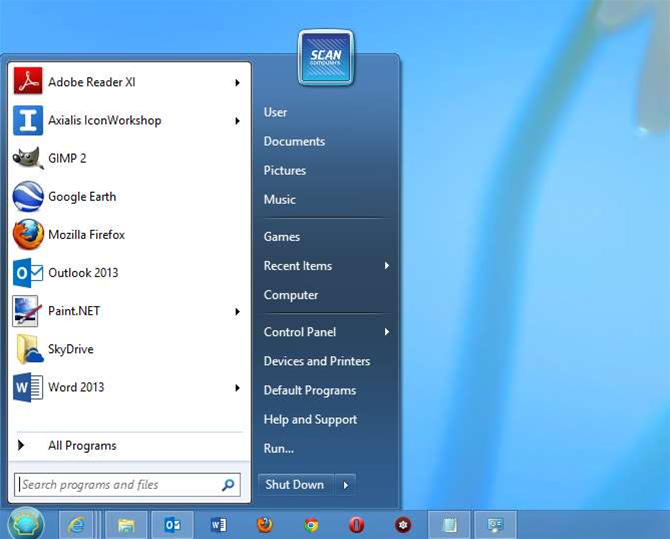Viewport: 670px width, 539px height.
Task: Open Outlook 2013 icon in Start menu
Action: coord(28,273)
